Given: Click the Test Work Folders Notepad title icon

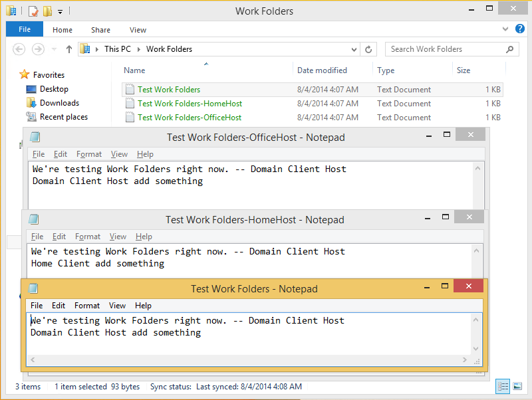Looking at the screenshot, I should [x=33, y=288].
